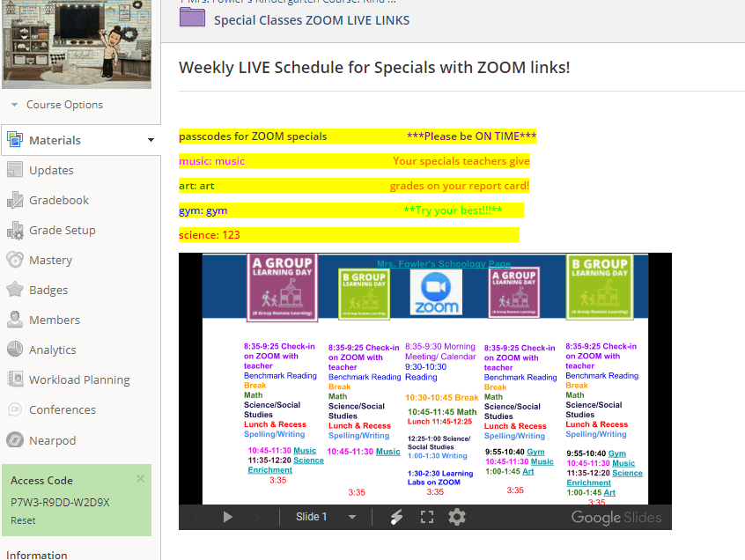
Task: Open the Gradebook page
Action: [59, 200]
